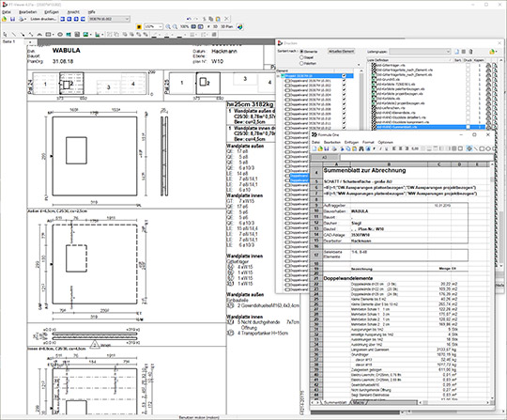Image resolution: width=507 pixels, height=420 pixels.
Task: Open Bearbeiten menu in PT-Viewer
Action: coord(28,12)
